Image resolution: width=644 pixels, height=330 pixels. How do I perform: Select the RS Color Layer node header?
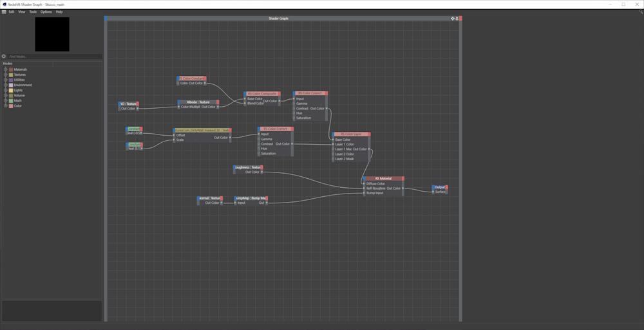351,134
